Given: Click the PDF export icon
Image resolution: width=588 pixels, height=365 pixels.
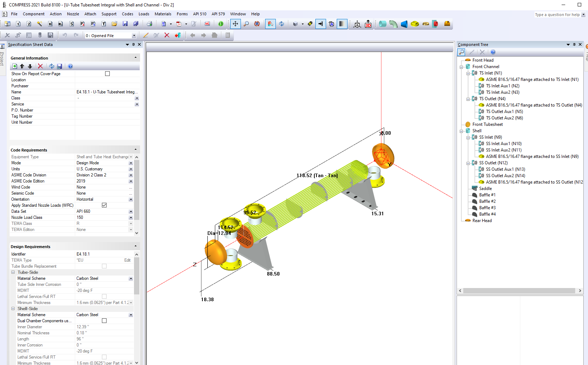Looking at the screenshot, I should pos(179,24).
